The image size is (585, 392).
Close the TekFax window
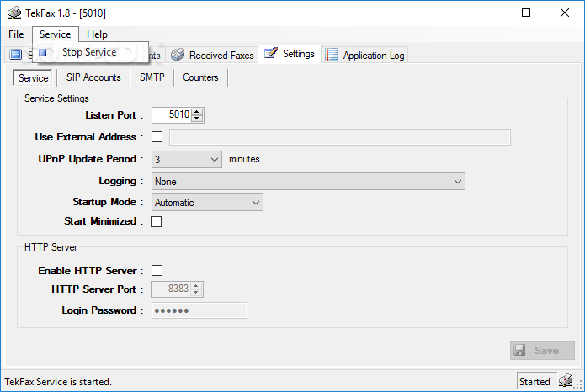tap(565, 13)
